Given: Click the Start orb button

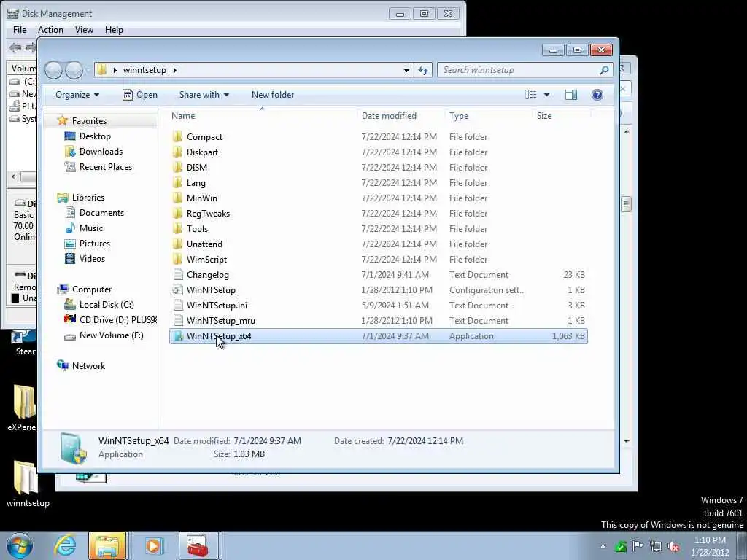Looking at the screenshot, I should pyautogui.click(x=20, y=545).
